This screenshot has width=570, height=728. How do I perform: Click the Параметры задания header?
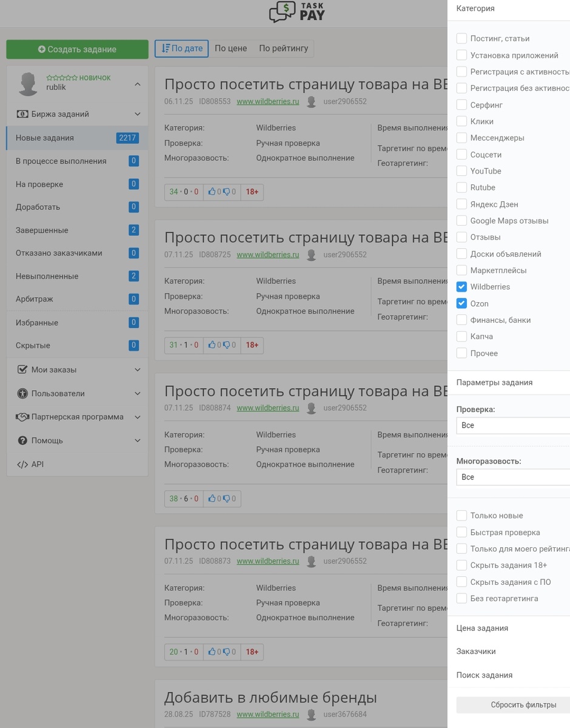(494, 382)
